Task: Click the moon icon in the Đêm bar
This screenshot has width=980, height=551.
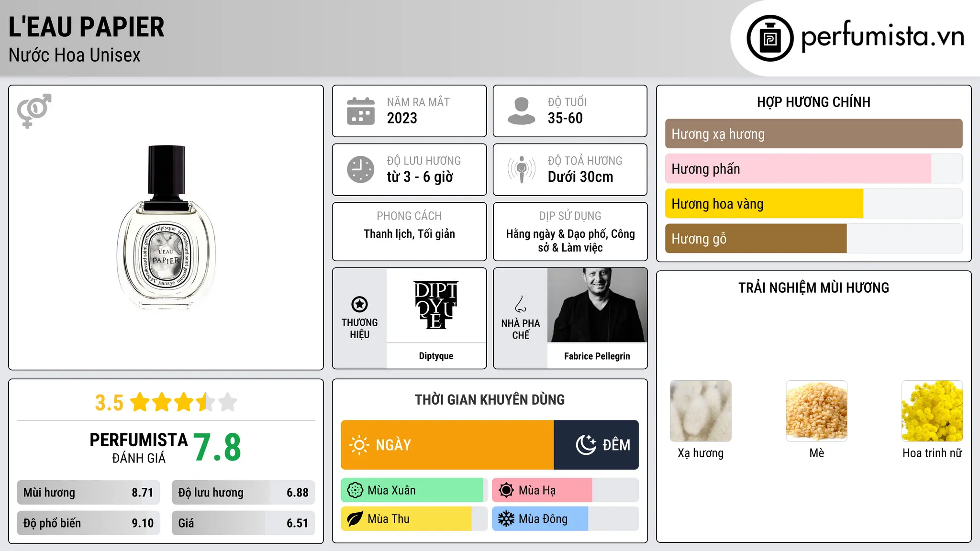Action: tap(586, 445)
